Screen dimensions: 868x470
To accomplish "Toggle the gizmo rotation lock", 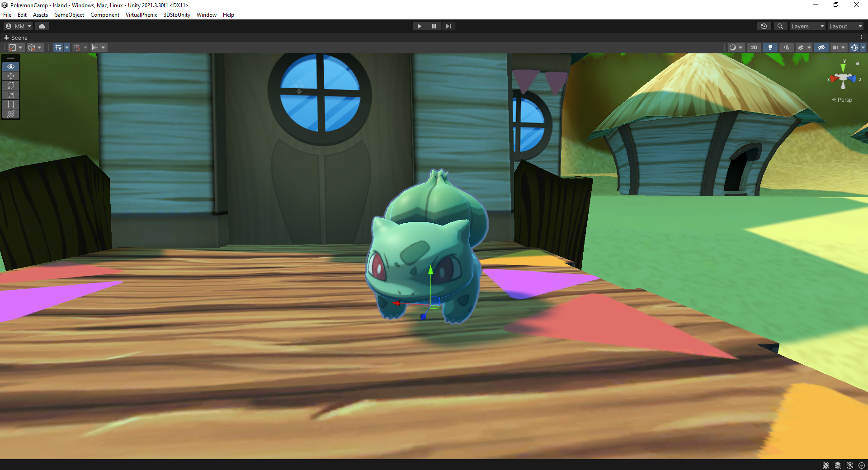I will [858, 63].
